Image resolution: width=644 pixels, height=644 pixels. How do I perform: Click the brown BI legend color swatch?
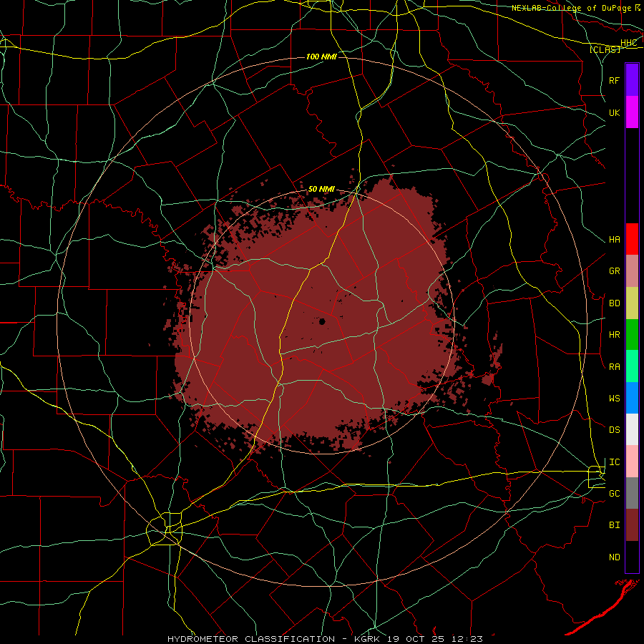click(632, 525)
